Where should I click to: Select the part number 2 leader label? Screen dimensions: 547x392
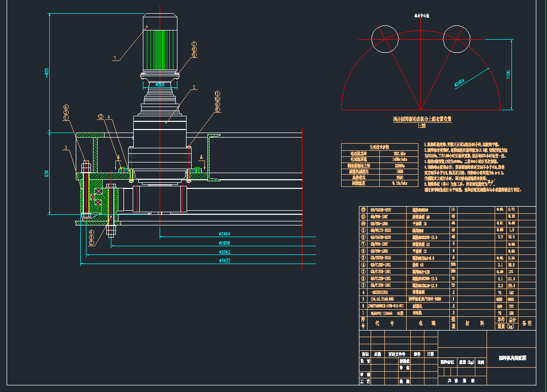(194, 87)
